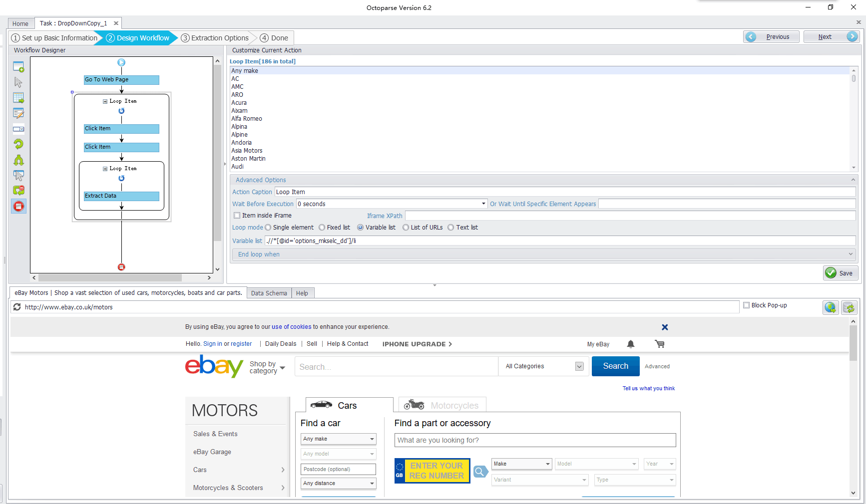
Task: Click the workflow start play node
Action: point(121,62)
